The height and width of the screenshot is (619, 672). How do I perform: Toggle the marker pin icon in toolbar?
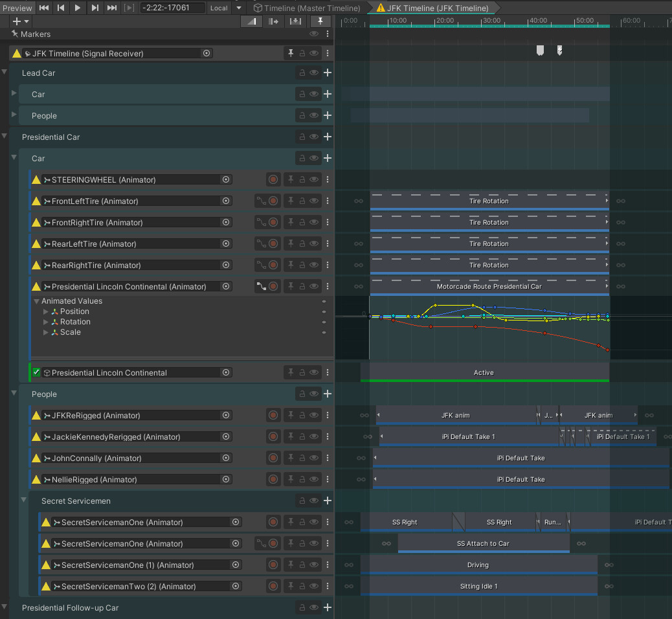click(320, 21)
